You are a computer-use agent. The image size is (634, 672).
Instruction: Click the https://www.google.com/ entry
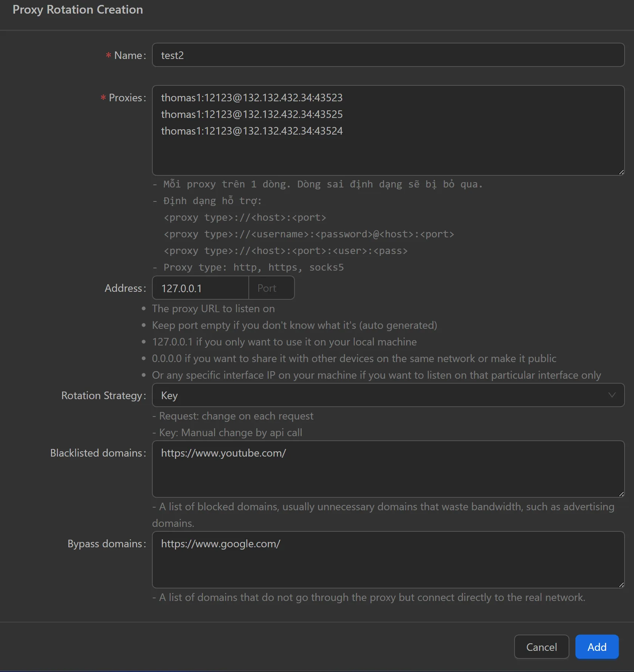click(x=221, y=544)
